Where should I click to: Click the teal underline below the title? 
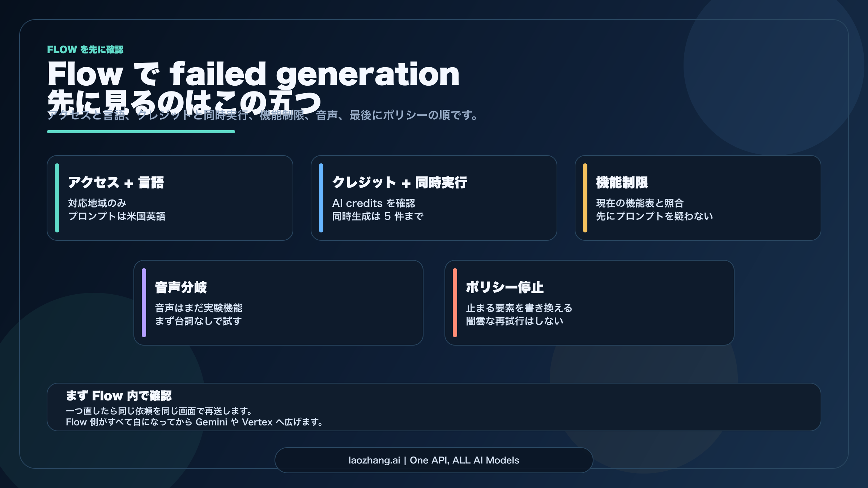(x=141, y=132)
